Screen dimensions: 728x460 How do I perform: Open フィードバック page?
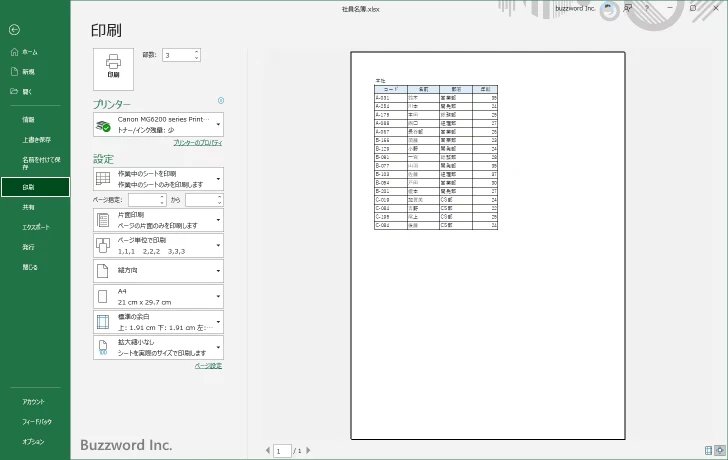pos(37,421)
